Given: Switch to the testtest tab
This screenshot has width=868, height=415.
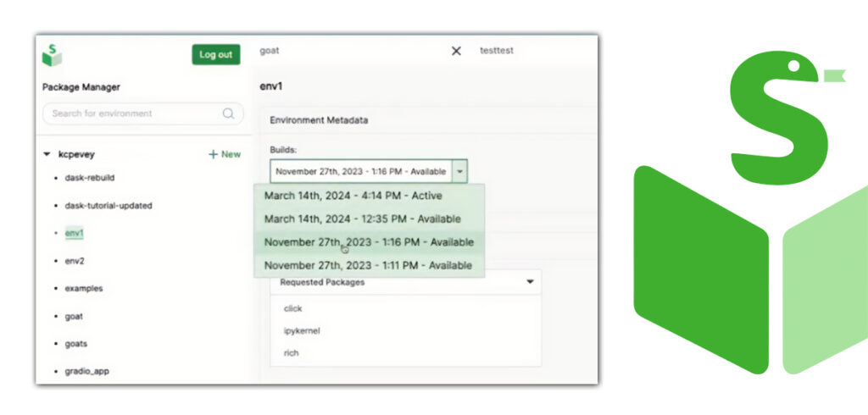Looking at the screenshot, I should [497, 50].
